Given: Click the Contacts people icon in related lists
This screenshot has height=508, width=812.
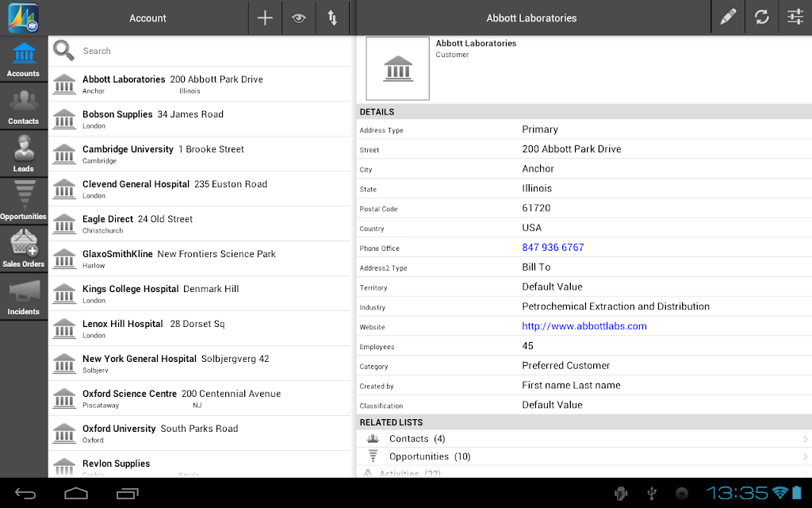Looking at the screenshot, I should [373, 438].
